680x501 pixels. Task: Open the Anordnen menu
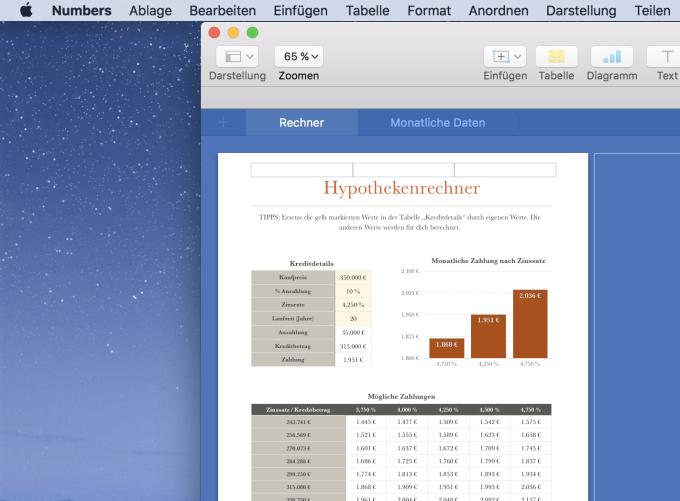coord(498,10)
